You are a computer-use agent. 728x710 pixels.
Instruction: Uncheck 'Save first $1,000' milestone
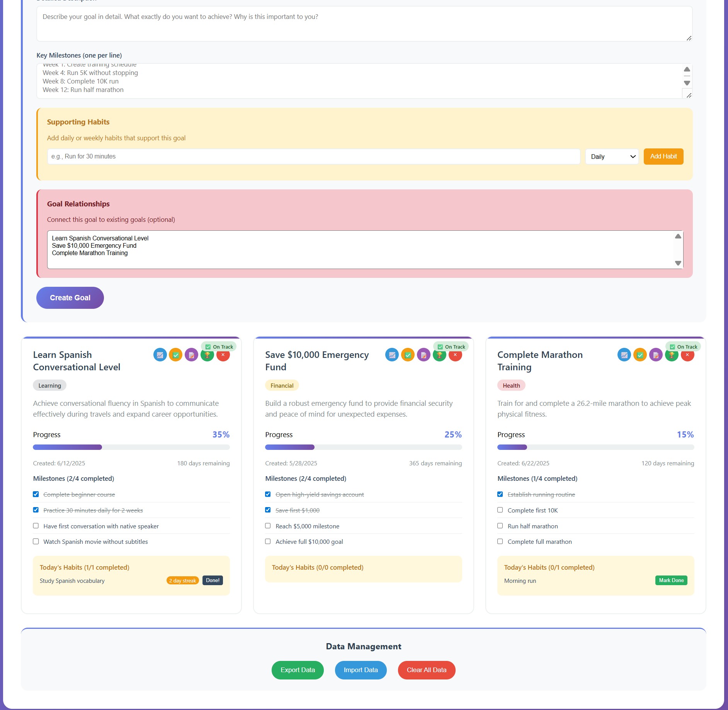(268, 510)
